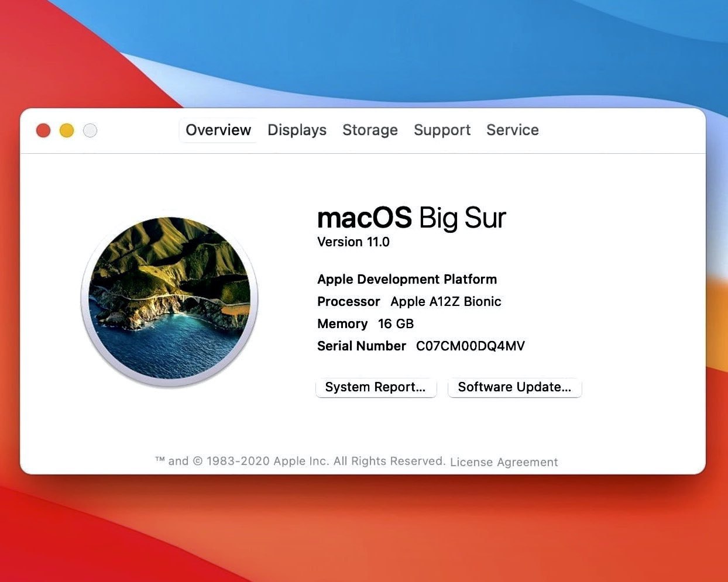Open the System Report button
This screenshot has width=728, height=582.
[x=376, y=387]
